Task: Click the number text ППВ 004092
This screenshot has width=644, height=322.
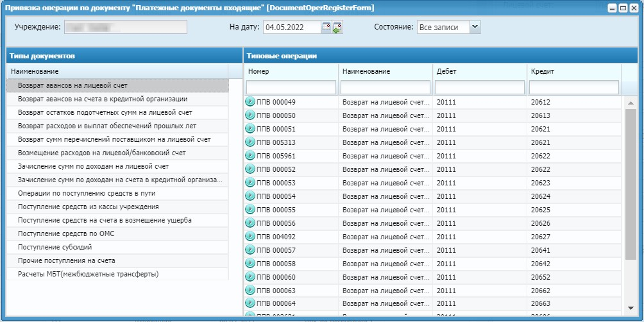Action: pyautogui.click(x=276, y=237)
